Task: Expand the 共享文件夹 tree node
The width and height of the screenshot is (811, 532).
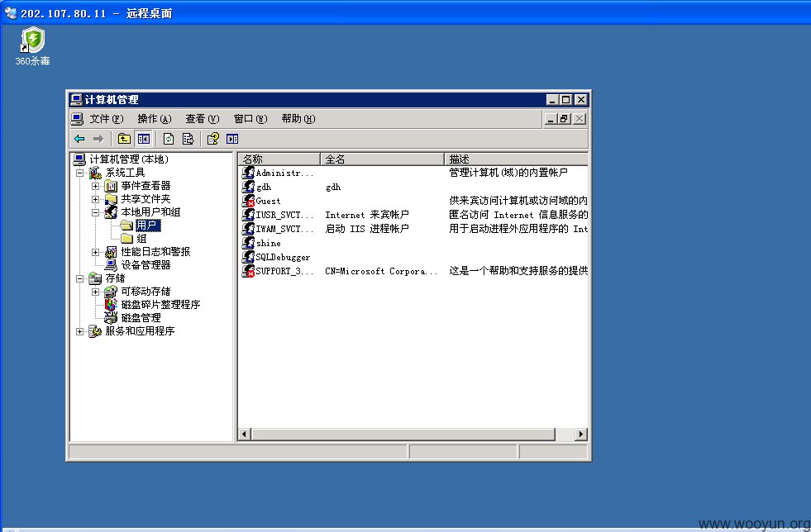Action: [x=95, y=199]
